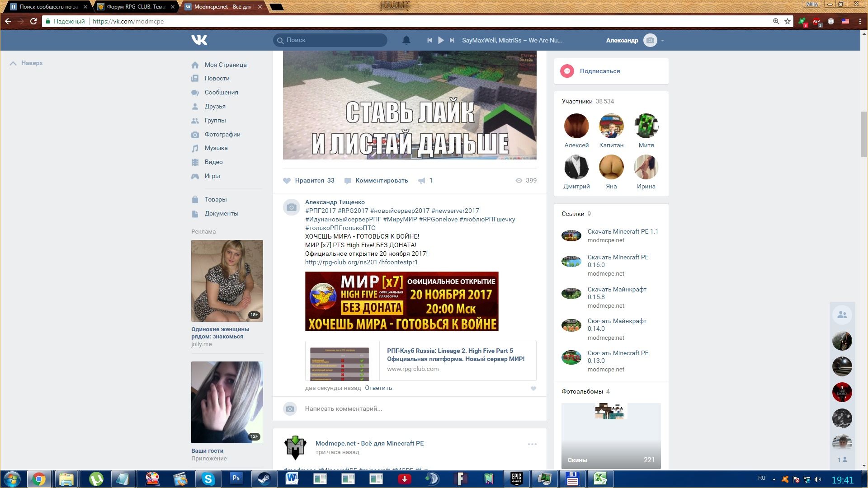Open РПГ-Клуб Russia link preview

tap(420, 361)
